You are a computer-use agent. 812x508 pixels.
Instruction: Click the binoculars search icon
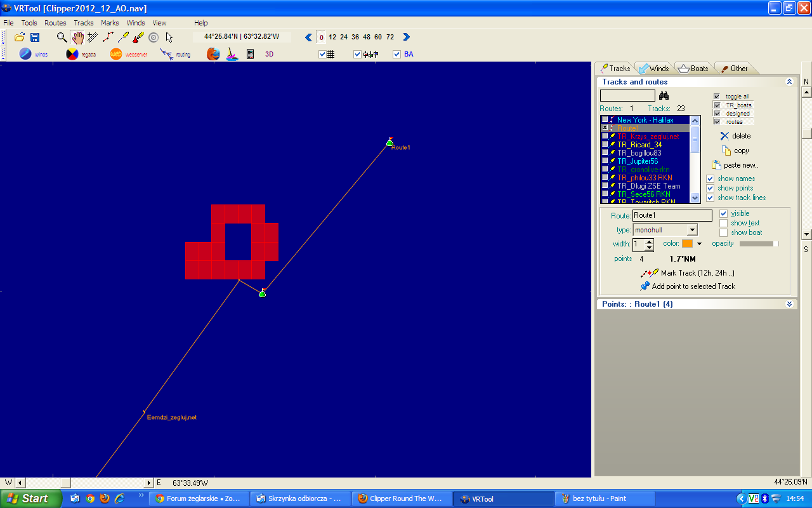point(664,96)
